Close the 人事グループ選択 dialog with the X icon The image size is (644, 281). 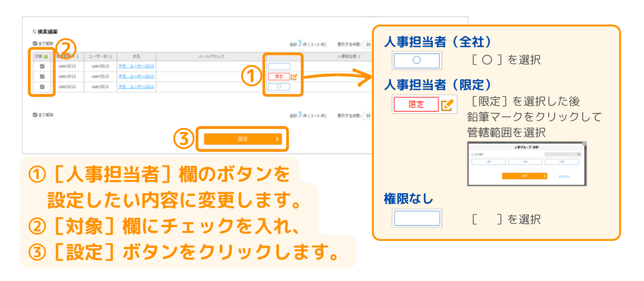[x=585, y=143]
